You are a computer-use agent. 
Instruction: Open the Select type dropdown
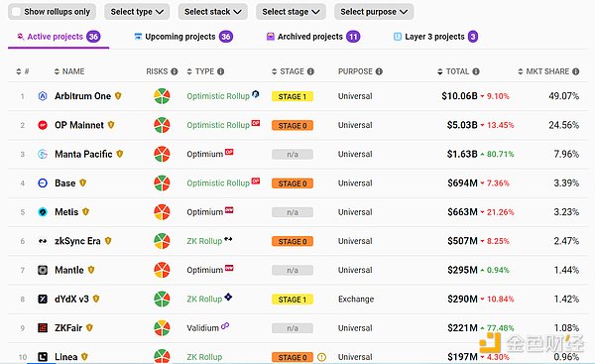(x=137, y=12)
